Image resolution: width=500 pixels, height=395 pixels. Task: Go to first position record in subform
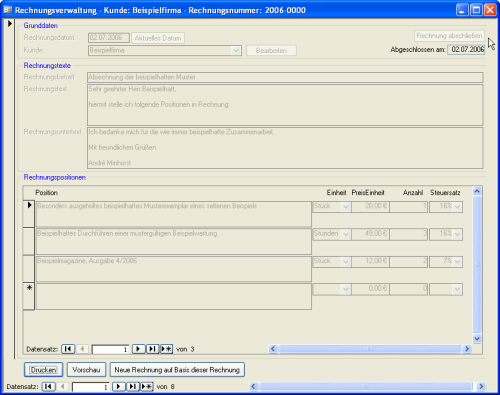click(68, 349)
